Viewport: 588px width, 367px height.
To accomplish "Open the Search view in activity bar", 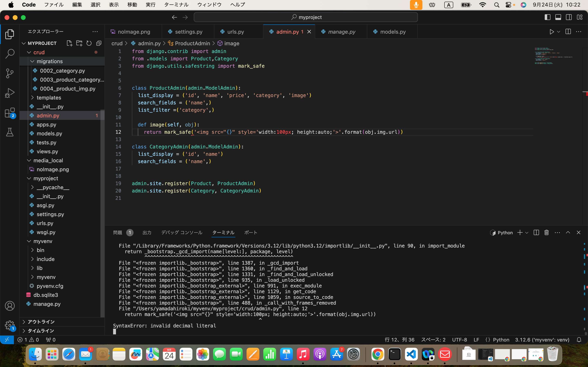I will pyautogui.click(x=10, y=54).
